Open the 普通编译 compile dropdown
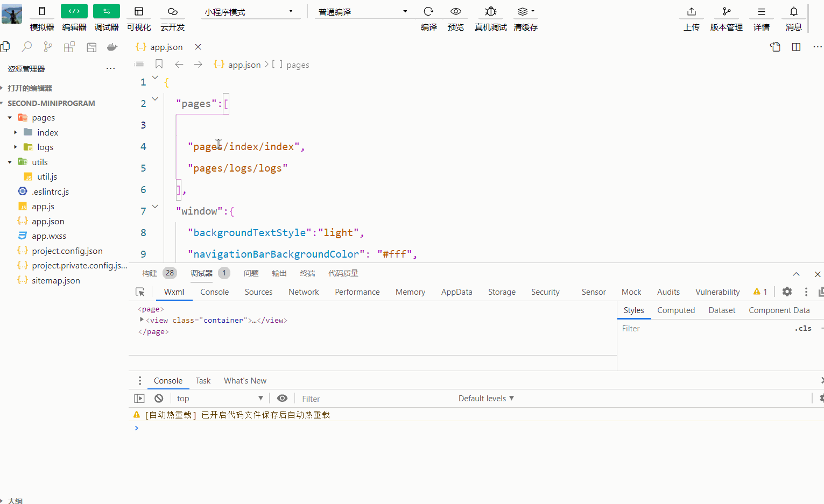This screenshot has height=504, width=824. [x=363, y=12]
